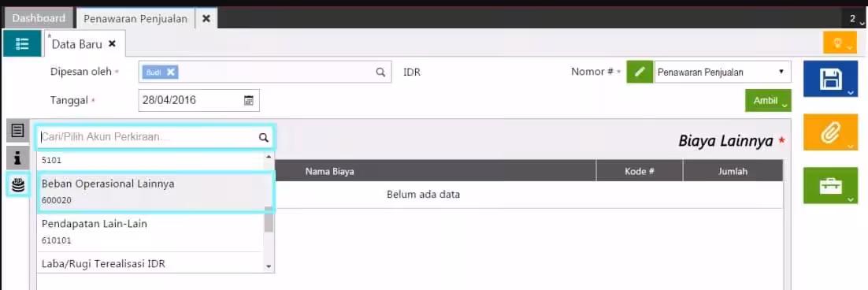The width and height of the screenshot is (868, 290).
Task: Switch to the Dashboard tab
Action: pos(39,18)
